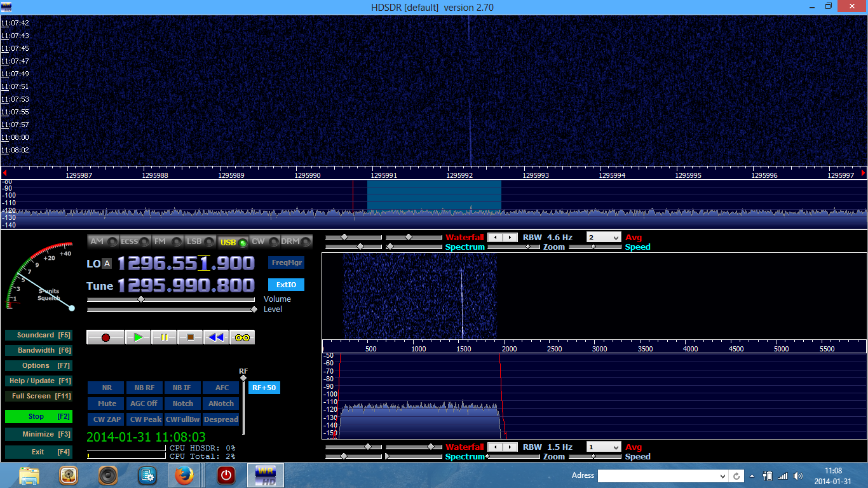Open Soundcard [F5] settings
Image resolution: width=868 pixels, height=488 pixels.
tap(38, 335)
